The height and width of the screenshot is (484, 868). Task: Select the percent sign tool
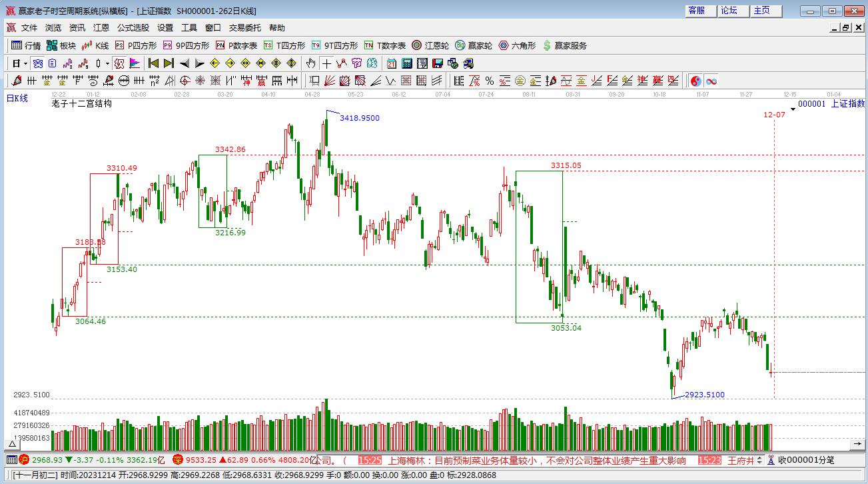click(490, 81)
